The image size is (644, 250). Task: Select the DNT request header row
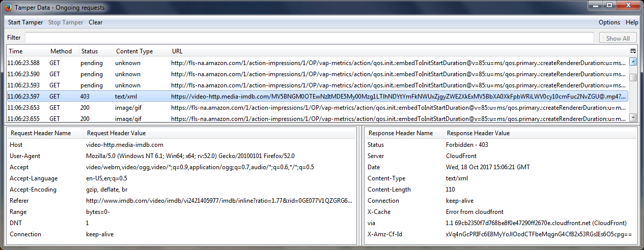(181, 223)
